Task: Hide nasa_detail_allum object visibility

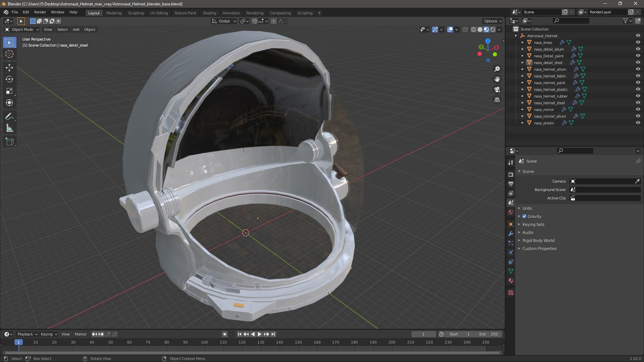Action: 638,49
